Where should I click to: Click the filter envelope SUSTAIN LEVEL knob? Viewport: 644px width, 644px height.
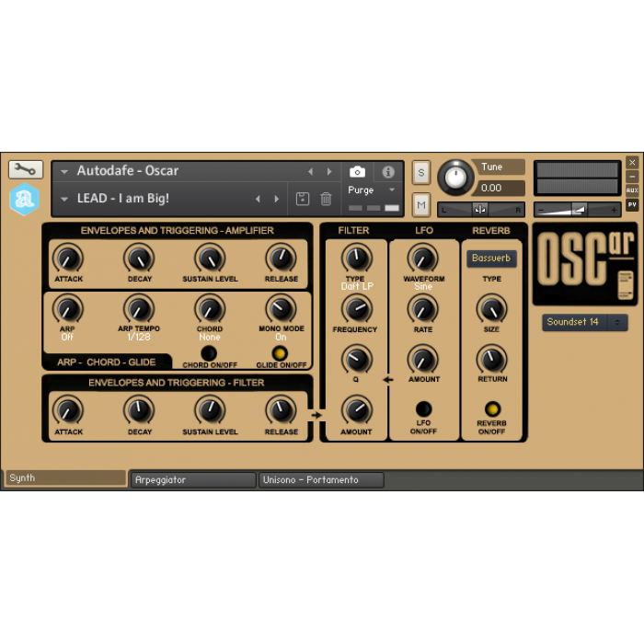pos(210,410)
